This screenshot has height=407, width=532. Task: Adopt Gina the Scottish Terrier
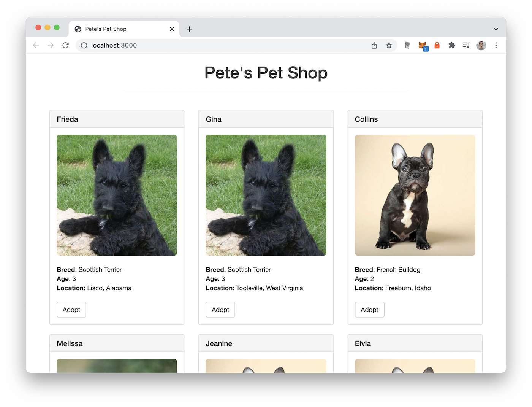pos(220,310)
